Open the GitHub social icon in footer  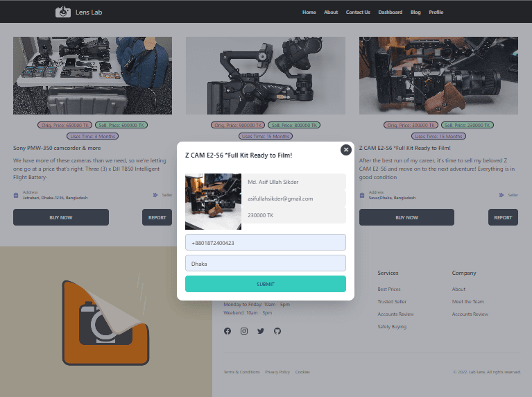click(x=277, y=331)
